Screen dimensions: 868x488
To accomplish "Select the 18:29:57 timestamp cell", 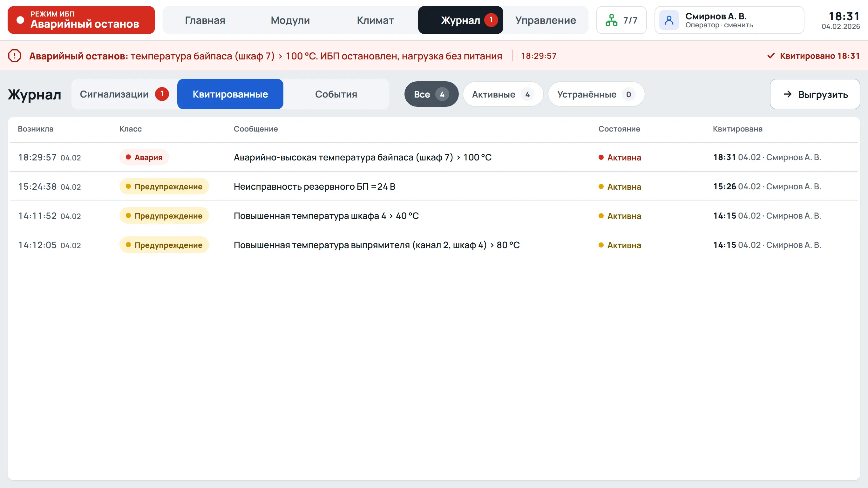I will tap(49, 157).
